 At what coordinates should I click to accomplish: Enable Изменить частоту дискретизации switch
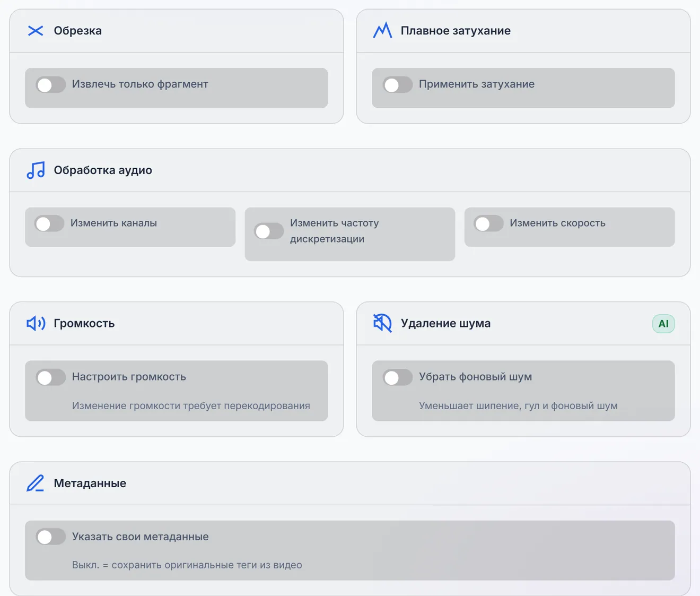pos(269,231)
